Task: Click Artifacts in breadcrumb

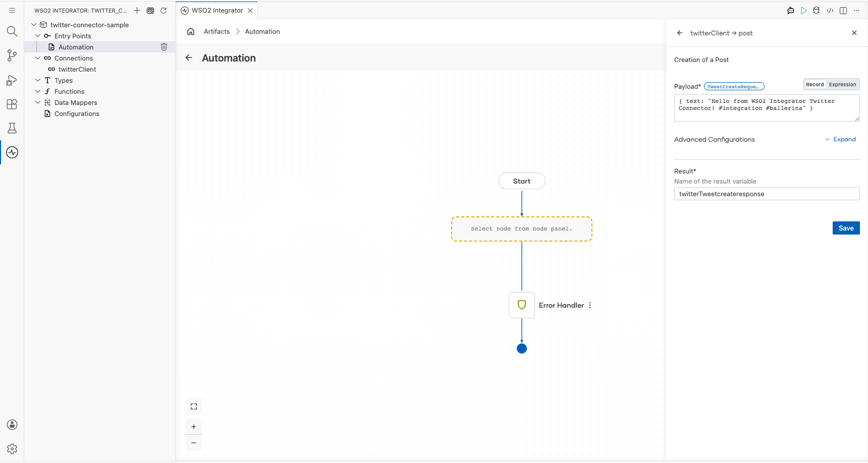Action: (216, 31)
